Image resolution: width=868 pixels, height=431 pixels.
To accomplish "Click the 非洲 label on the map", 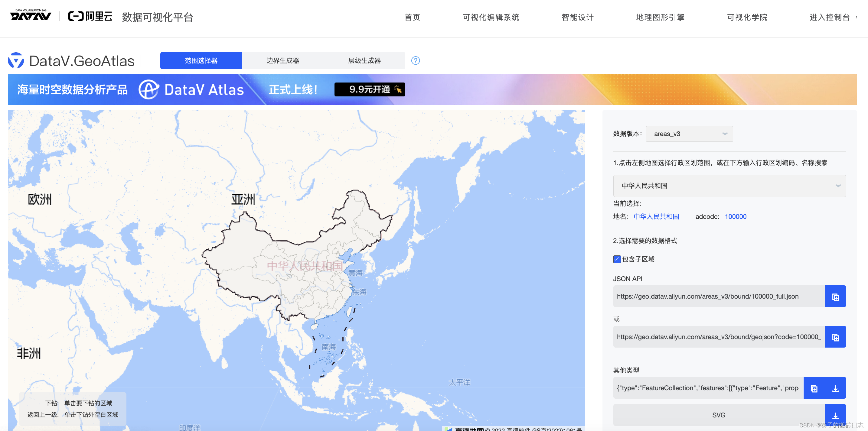I will [x=29, y=354].
